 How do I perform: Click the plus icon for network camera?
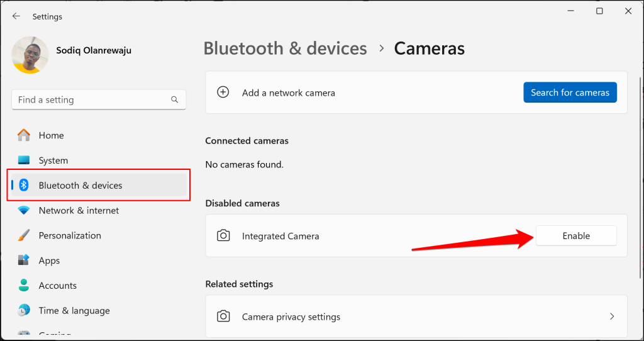223,92
